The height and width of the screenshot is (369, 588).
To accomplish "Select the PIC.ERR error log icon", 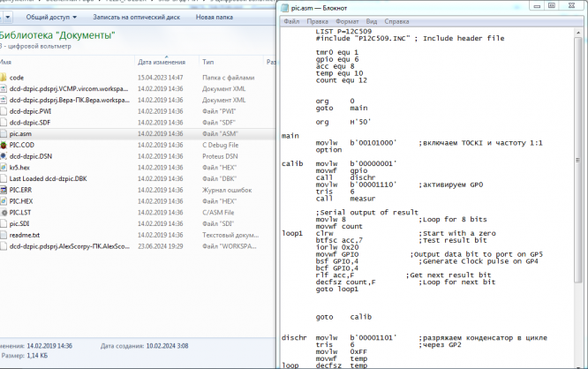I will coord(4,190).
